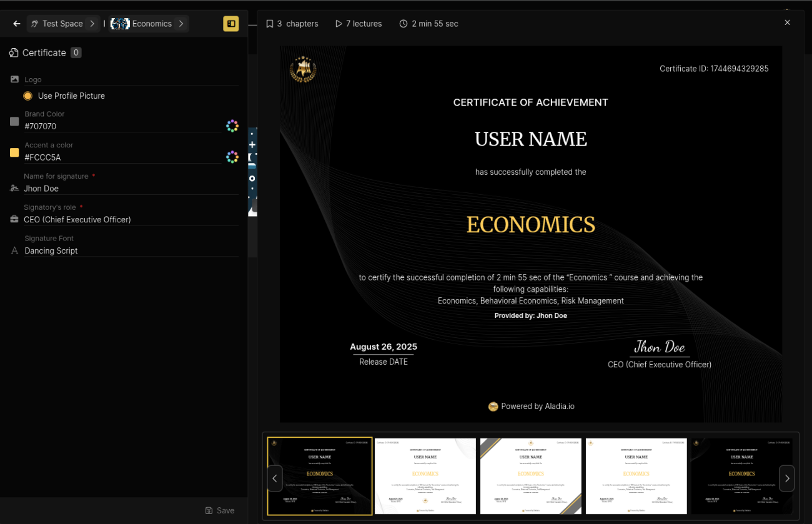Click the laurel logo on certificate preview

point(303,69)
